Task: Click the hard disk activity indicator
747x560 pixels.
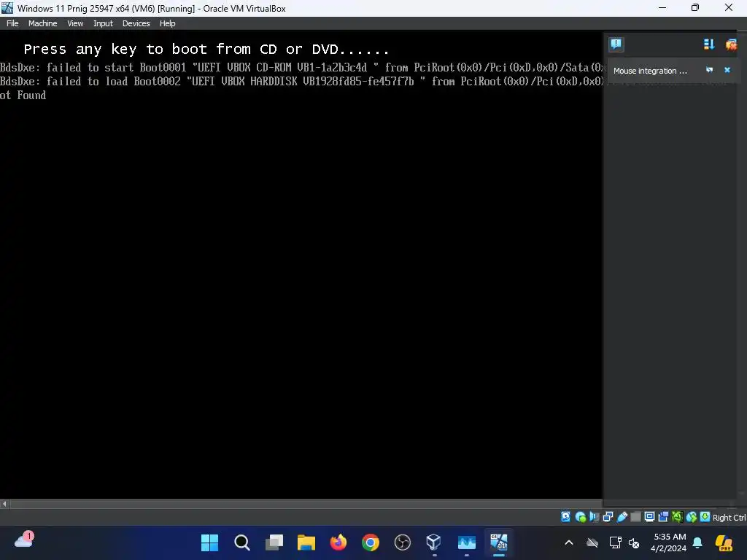Action: pos(565,517)
